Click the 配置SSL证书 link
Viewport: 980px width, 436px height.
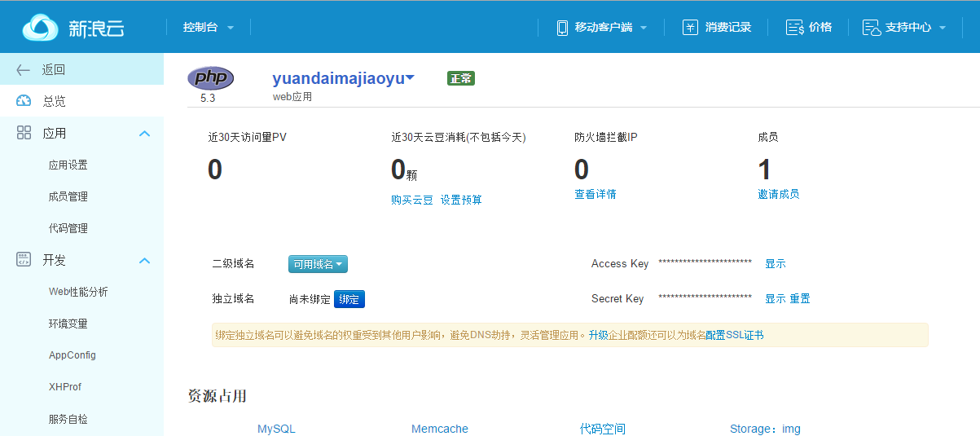point(735,335)
